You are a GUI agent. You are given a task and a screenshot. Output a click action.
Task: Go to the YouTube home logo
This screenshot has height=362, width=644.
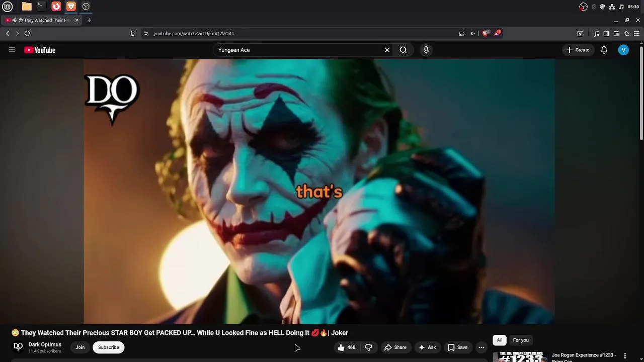(x=40, y=50)
